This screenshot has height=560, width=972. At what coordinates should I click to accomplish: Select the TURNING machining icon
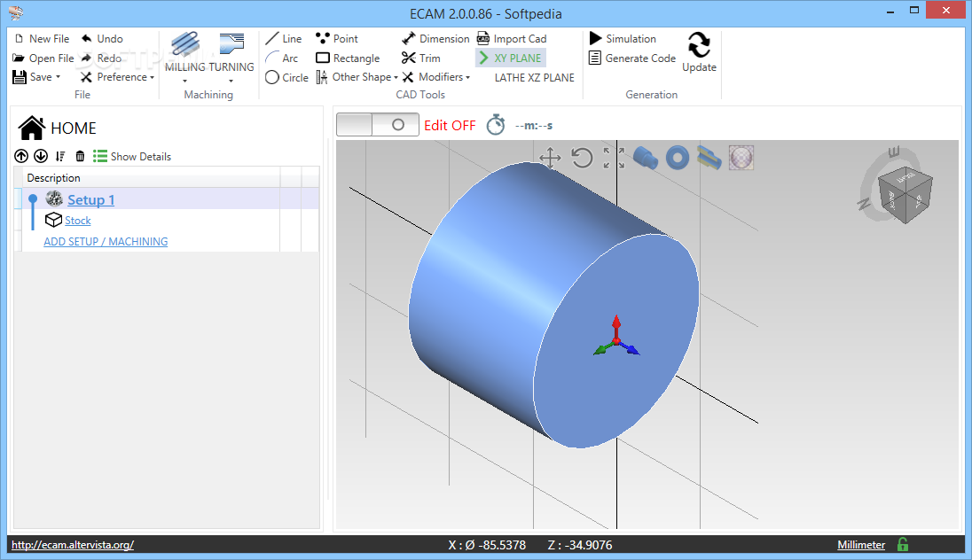(231, 44)
